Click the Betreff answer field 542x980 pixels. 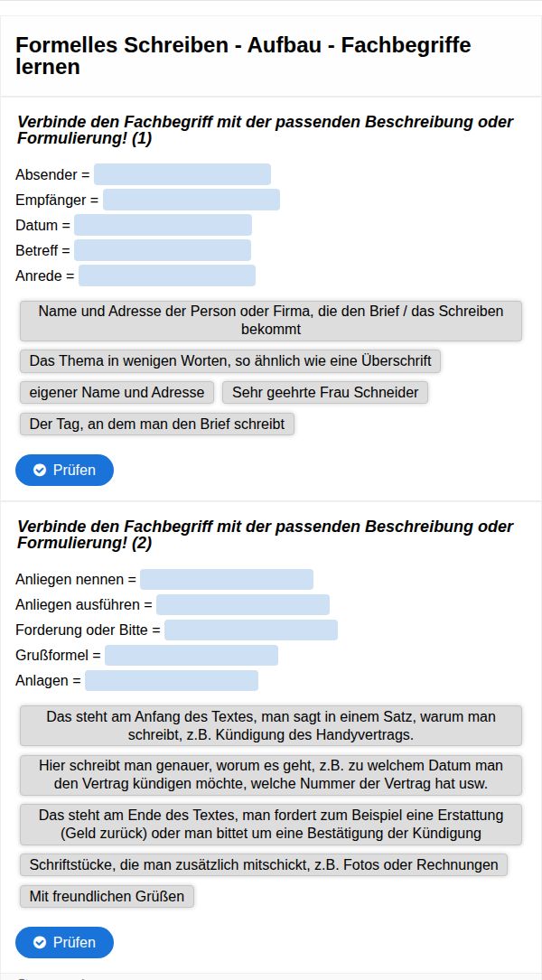(163, 250)
